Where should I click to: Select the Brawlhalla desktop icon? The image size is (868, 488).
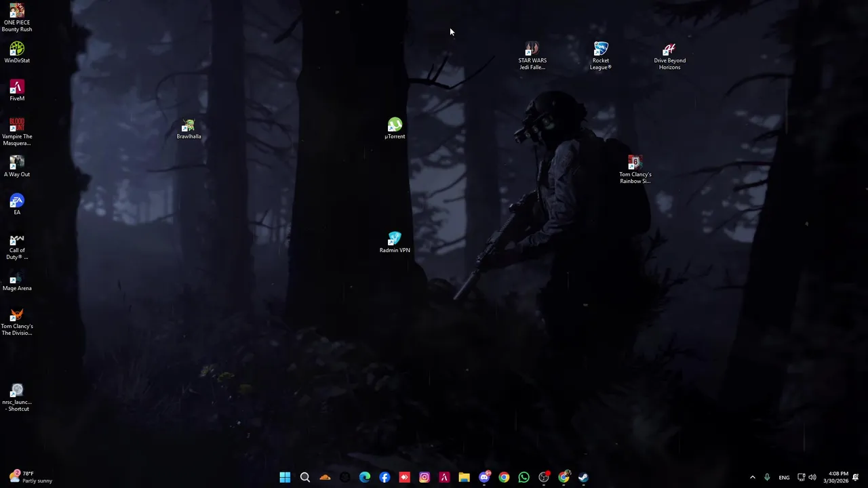click(189, 128)
